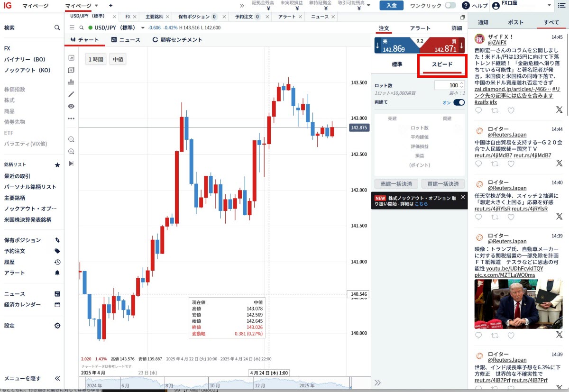
Task: Click the bell icon for アラート in sidebar
Action: [57, 273]
